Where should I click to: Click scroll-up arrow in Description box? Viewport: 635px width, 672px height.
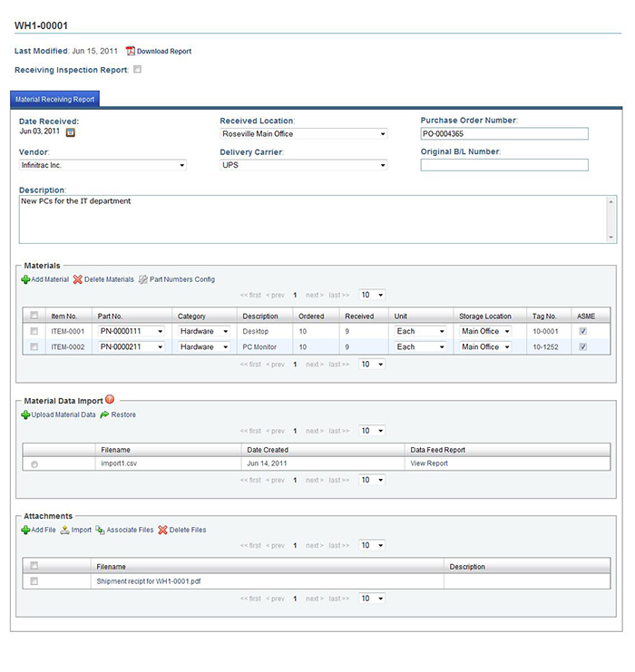tap(611, 202)
